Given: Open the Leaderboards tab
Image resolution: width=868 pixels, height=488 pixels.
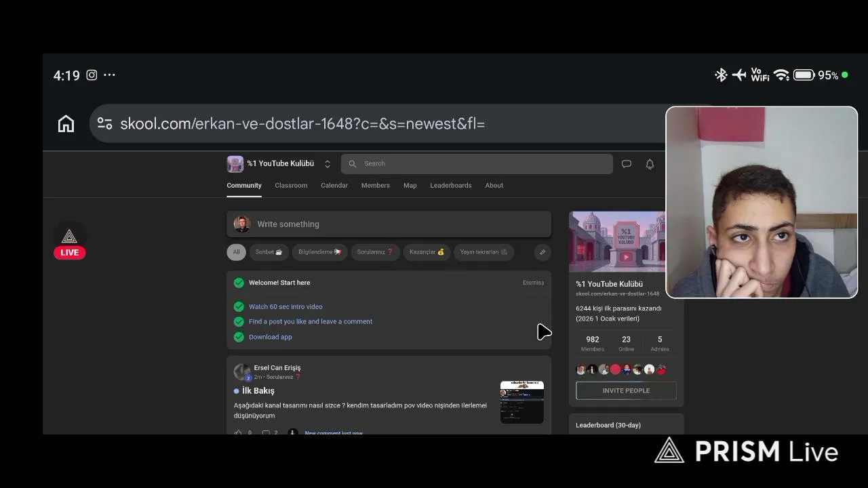Looking at the screenshot, I should pos(451,186).
